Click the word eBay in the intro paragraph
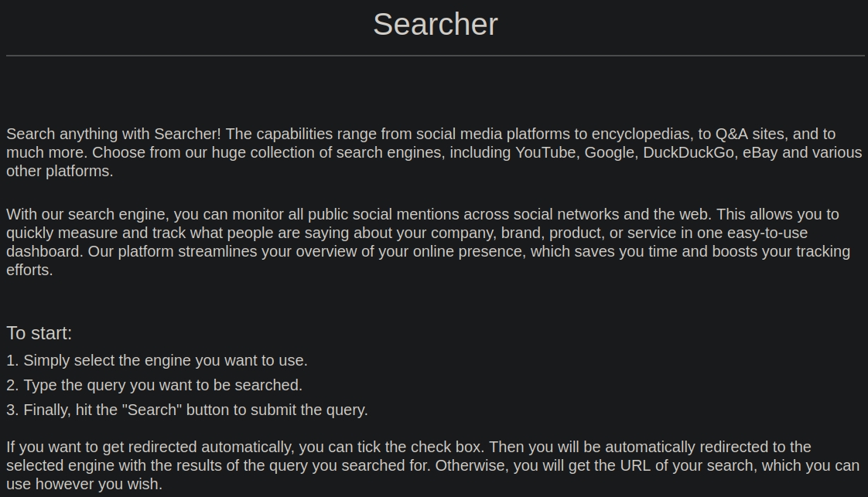 760,153
